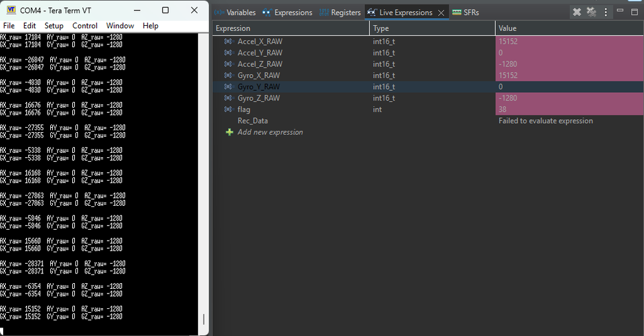Remove selected expression with single X icon
Viewport: 644px width, 336px height.
pos(577,12)
